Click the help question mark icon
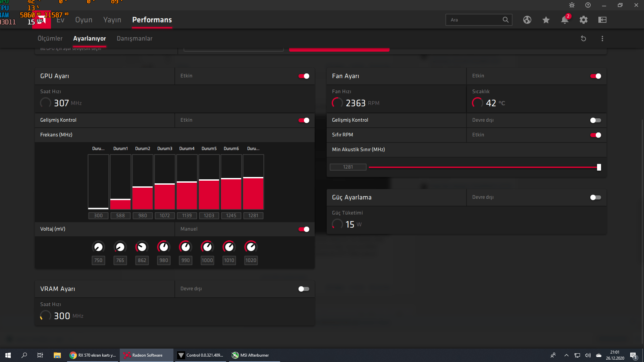The height and width of the screenshot is (362, 644). pos(588,5)
